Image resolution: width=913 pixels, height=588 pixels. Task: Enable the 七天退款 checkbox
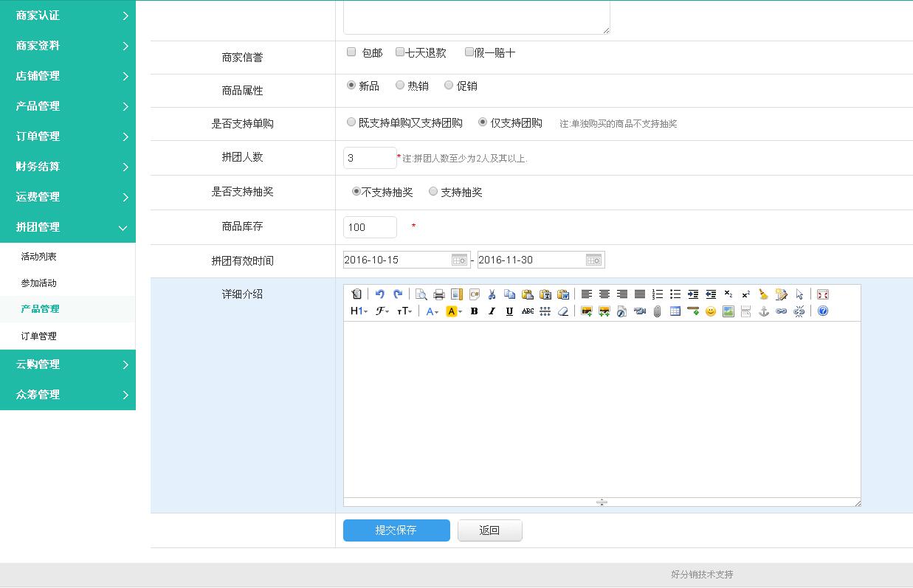point(400,52)
